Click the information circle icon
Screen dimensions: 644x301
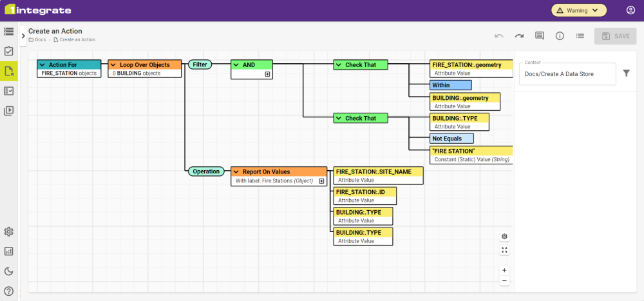pos(560,36)
